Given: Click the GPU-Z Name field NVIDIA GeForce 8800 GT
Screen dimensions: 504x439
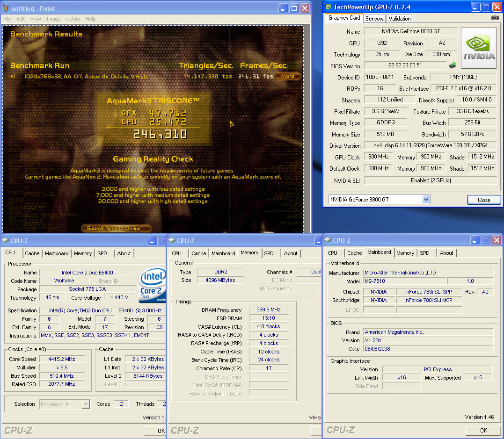Looking at the screenshot, I should tap(411, 31).
